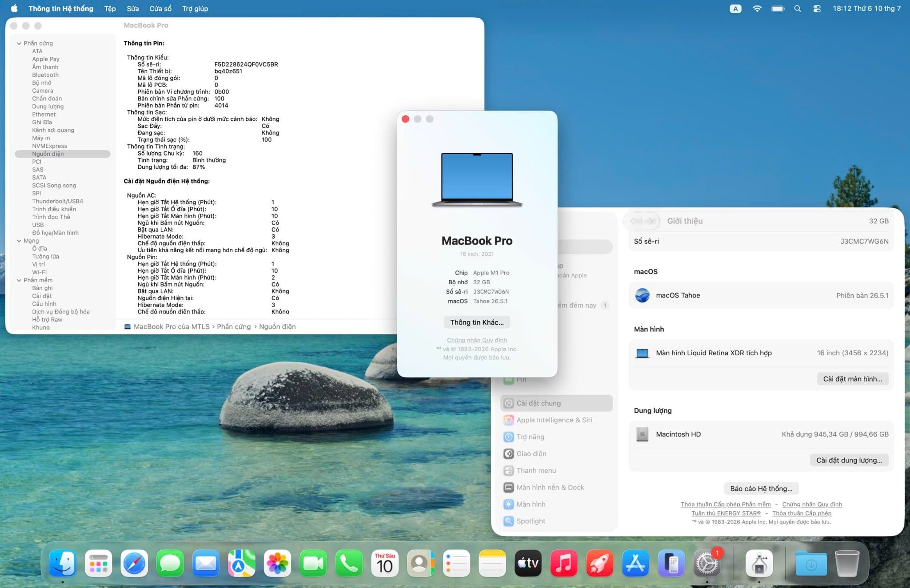Open the App Store from the Dock
The width and height of the screenshot is (910, 588).
point(635,563)
